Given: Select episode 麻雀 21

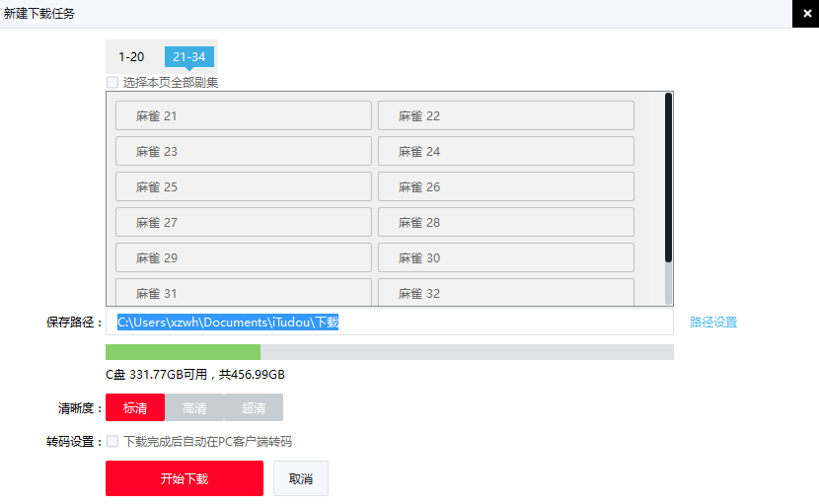Looking at the screenshot, I should (x=244, y=115).
